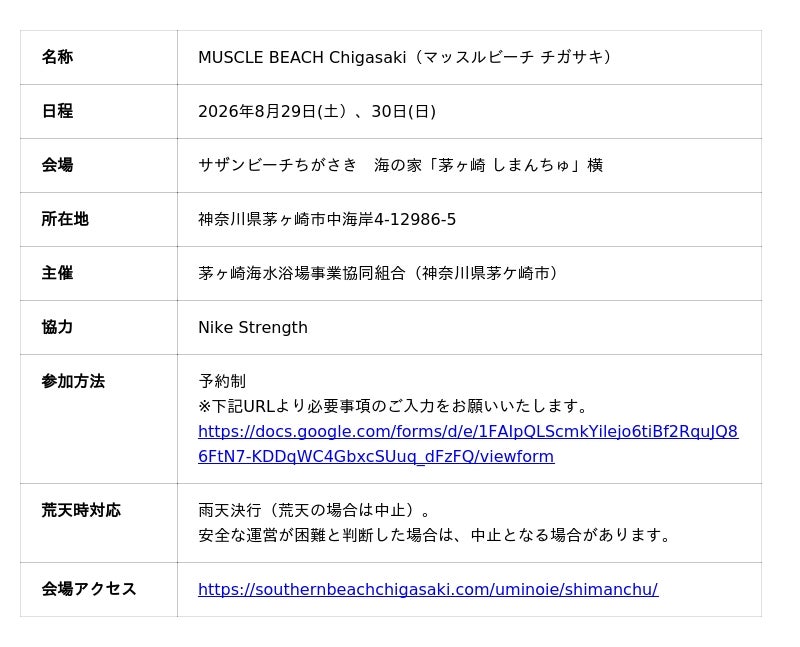Screen dimensions: 800x647
Task: Open the southernbeachchigasaki.com venue access link
Action: (428, 589)
